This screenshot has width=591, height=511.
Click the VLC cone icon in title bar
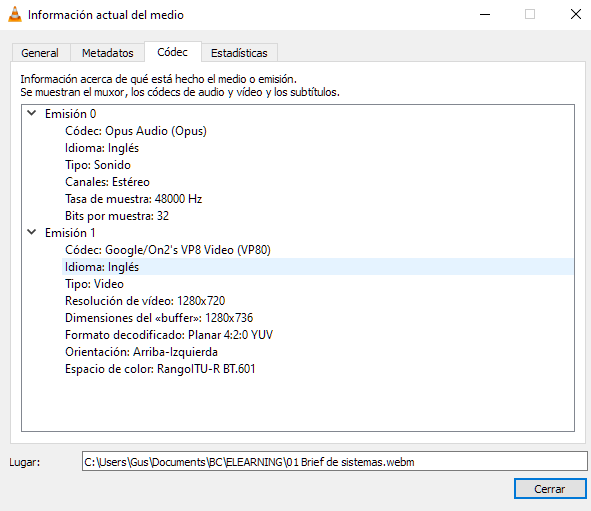15,14
